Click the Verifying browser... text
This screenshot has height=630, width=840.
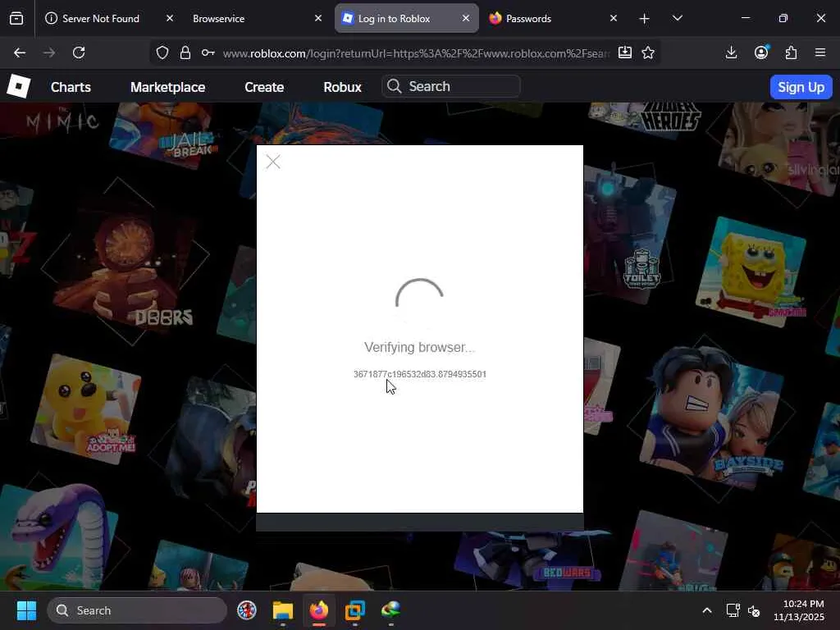pos(419,347)
